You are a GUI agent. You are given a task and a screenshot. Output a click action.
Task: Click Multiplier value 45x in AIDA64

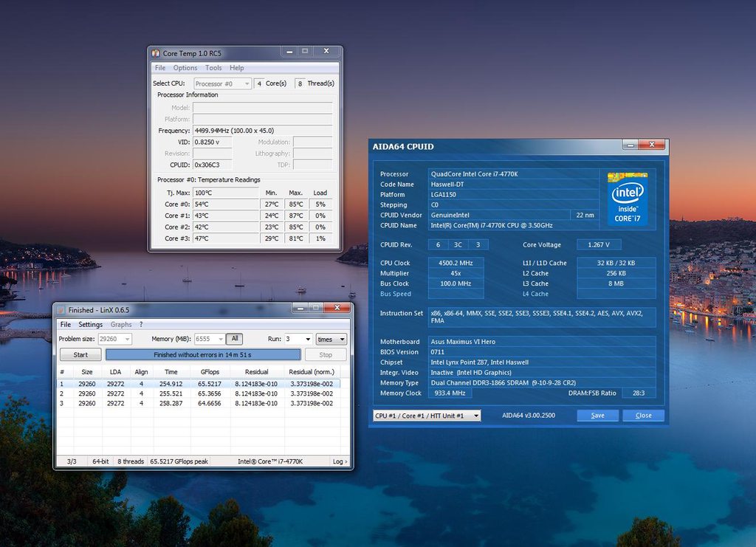pyautogui.click(x=456, y=273)
